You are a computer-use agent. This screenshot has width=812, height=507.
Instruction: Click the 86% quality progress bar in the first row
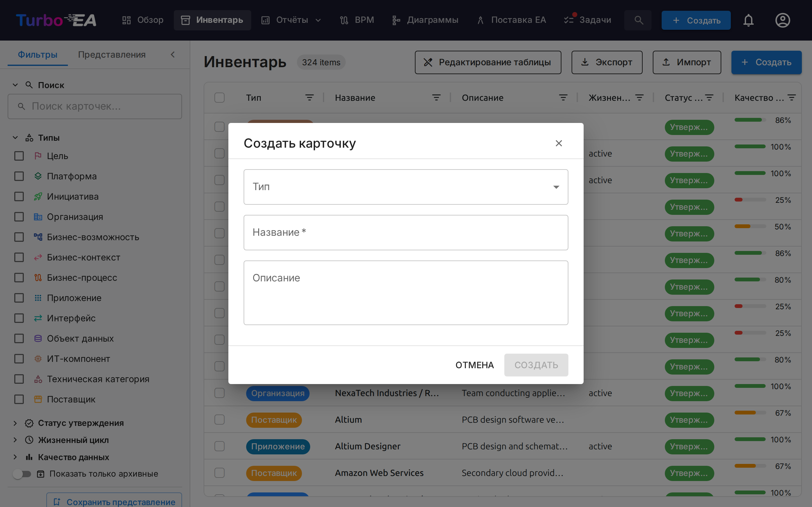[750, 120]
